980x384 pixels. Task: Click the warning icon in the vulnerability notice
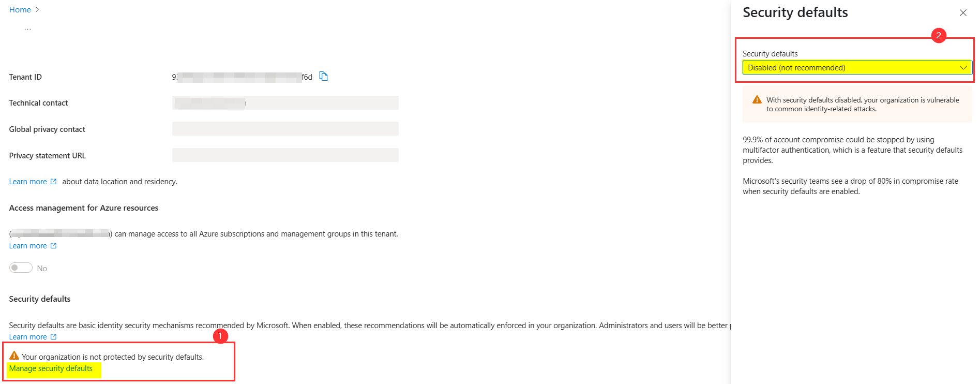(757, 99)
